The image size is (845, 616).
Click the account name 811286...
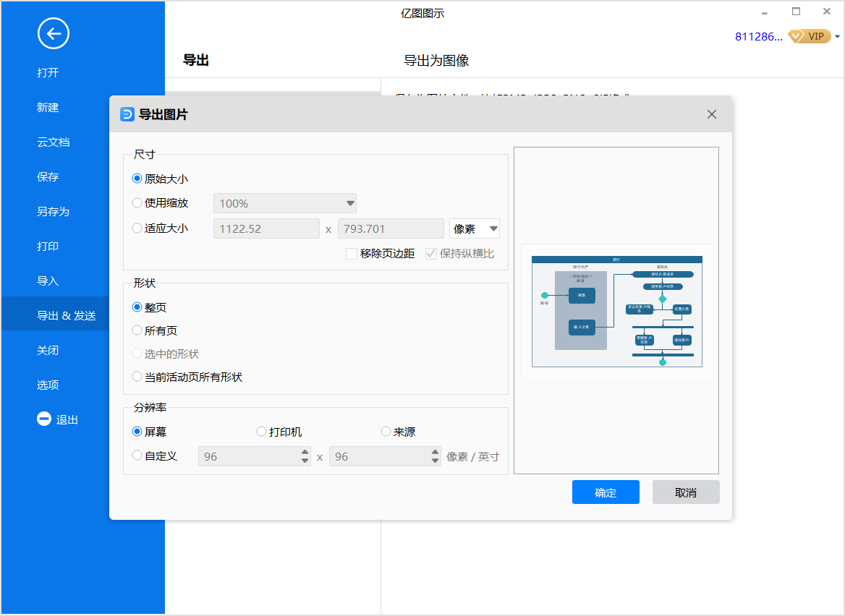pos(759,37)
